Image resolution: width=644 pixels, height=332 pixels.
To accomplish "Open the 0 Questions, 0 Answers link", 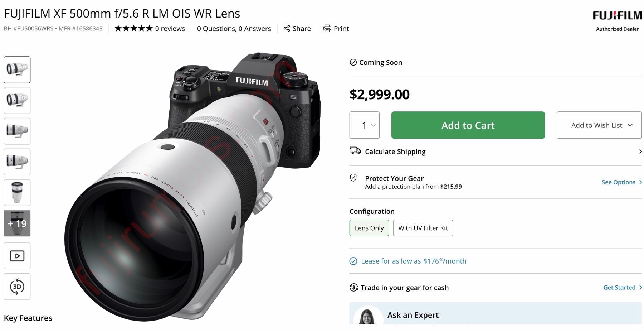I will [234, 29].
